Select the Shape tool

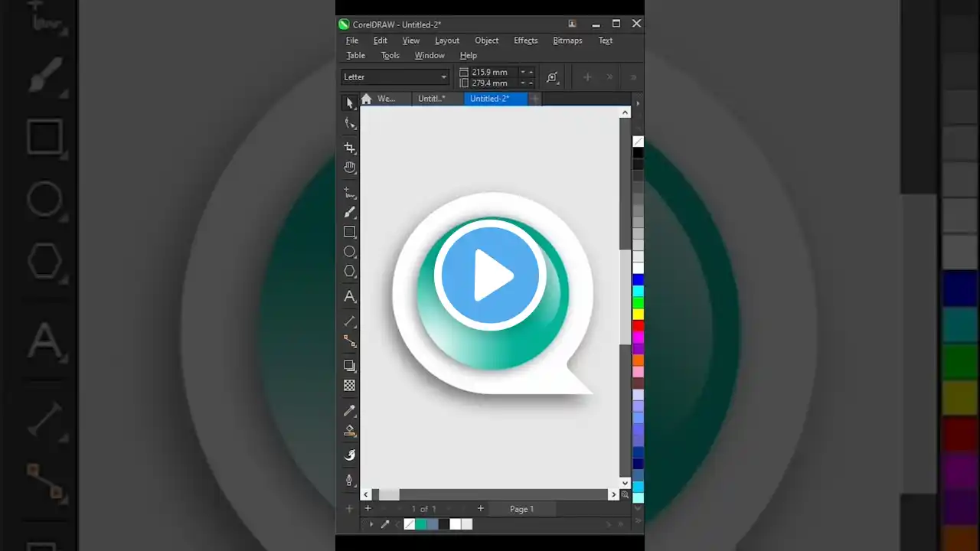click(350, 123)
